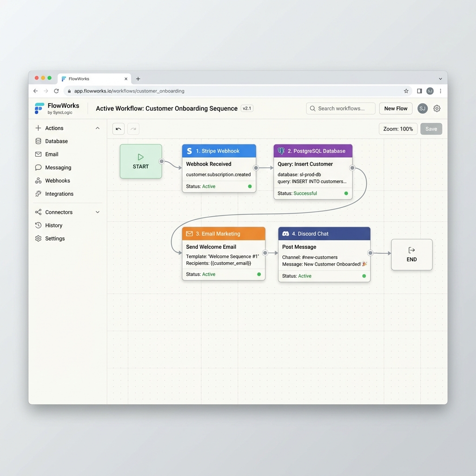Image resolution: width=476 pixels, height=476 pixels.
Task: Click the undo arrow in the canvas toolbar
Action: pos(118,129)
